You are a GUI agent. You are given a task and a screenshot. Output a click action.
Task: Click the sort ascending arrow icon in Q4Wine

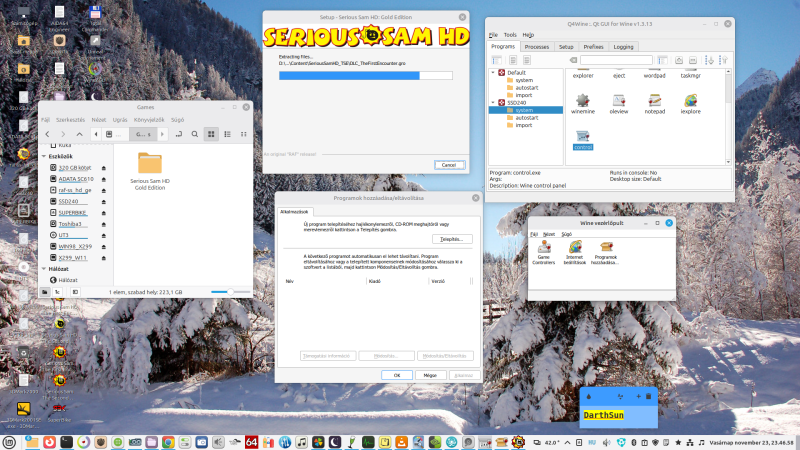[723, 60]
